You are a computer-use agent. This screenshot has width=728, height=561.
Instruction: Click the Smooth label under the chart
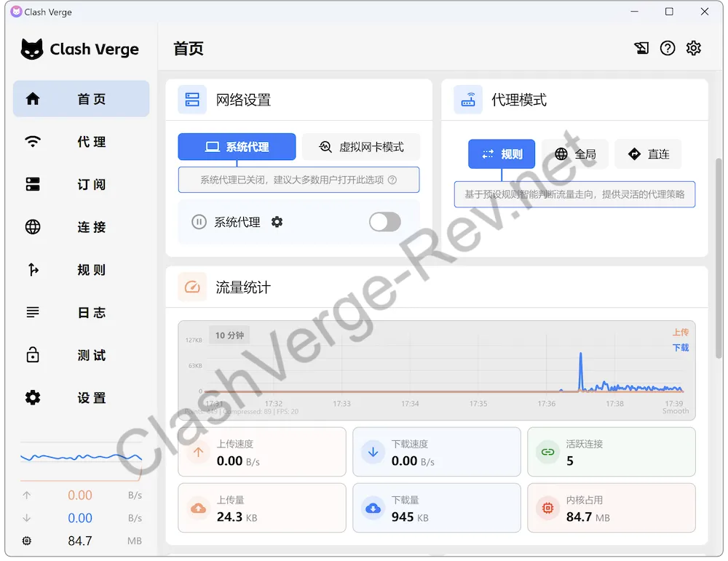[x=676, y=411]
